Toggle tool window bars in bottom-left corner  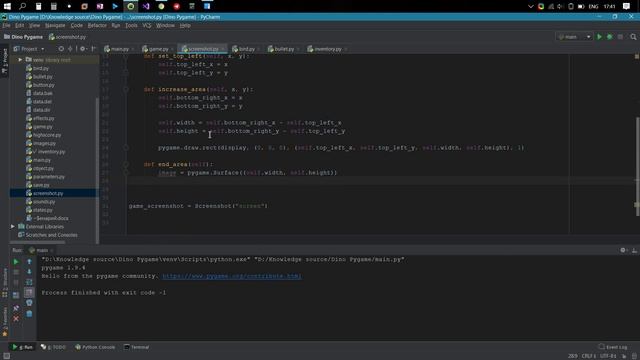point(6,356)
